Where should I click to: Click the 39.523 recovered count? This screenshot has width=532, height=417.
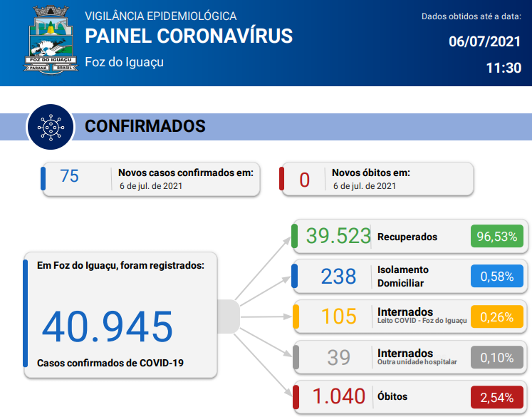[x=338, y=236]
